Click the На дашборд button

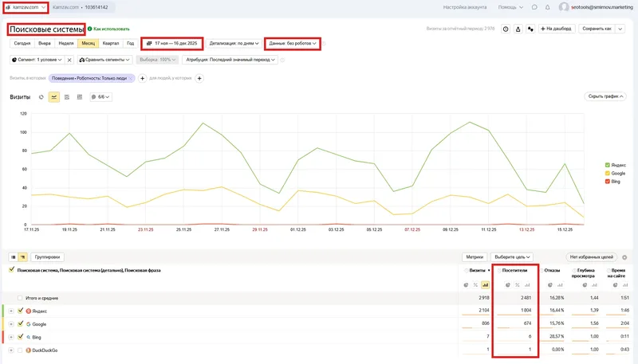[x=557, y=29]
